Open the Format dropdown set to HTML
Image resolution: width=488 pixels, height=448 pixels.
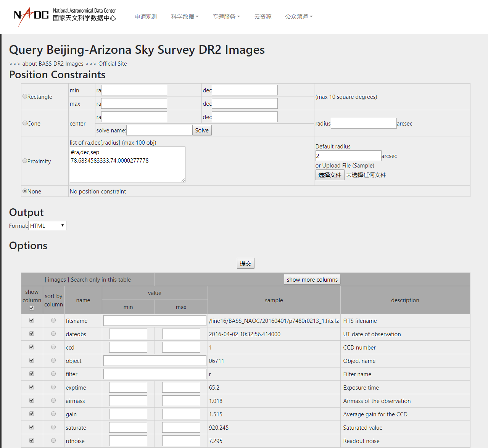tap(47, 226)
